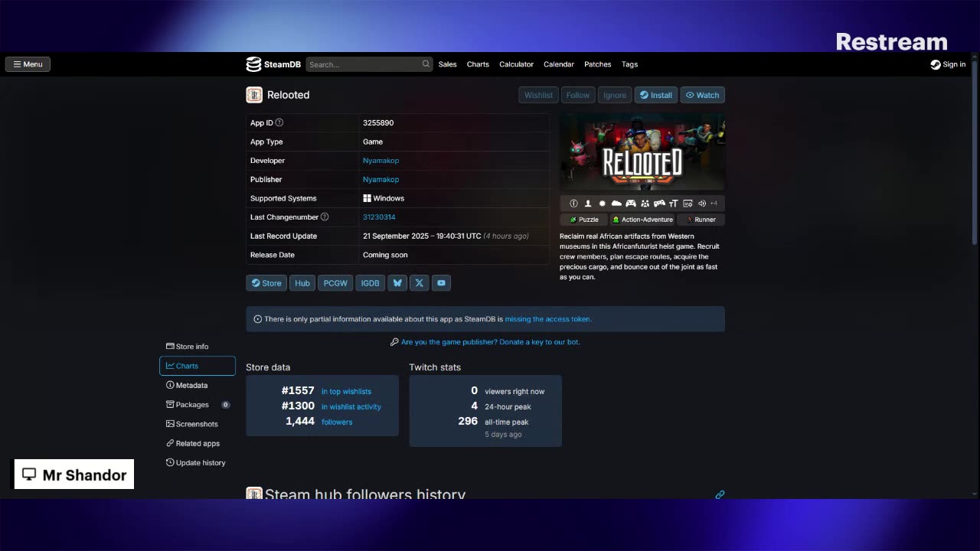This screenshot has height=551, width=980.
Task: Click the Ignore button
Action: [x=615, y=95]
